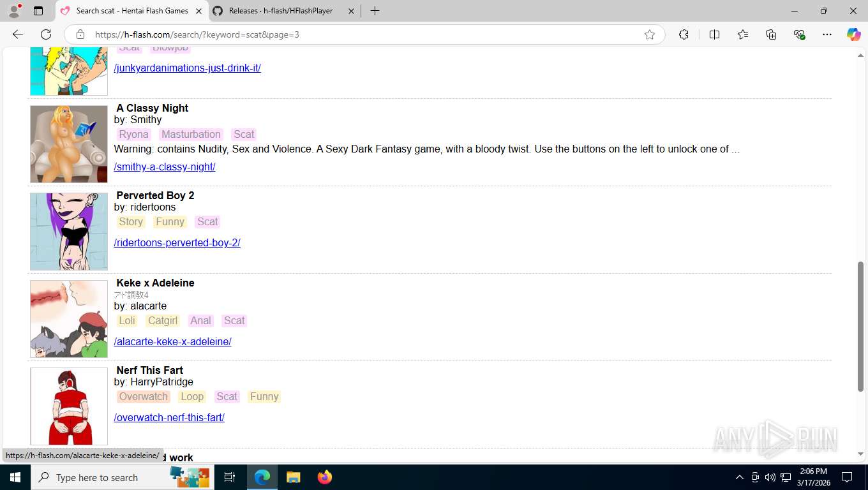Image resolution: width=868 pixels, height=490 pixels.
Task: Open the Collections icon
Action: click(771, 34)
